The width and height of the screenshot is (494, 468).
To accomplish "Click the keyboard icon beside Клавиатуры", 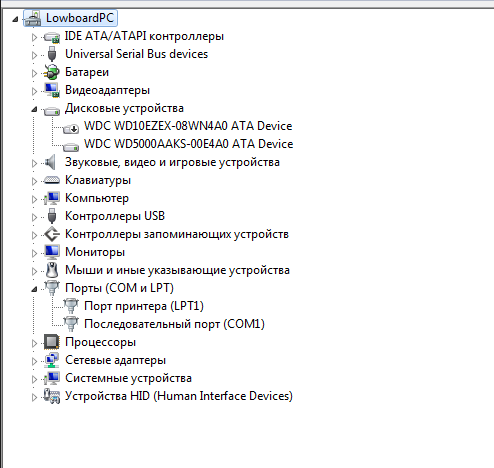I will point(52,180).
